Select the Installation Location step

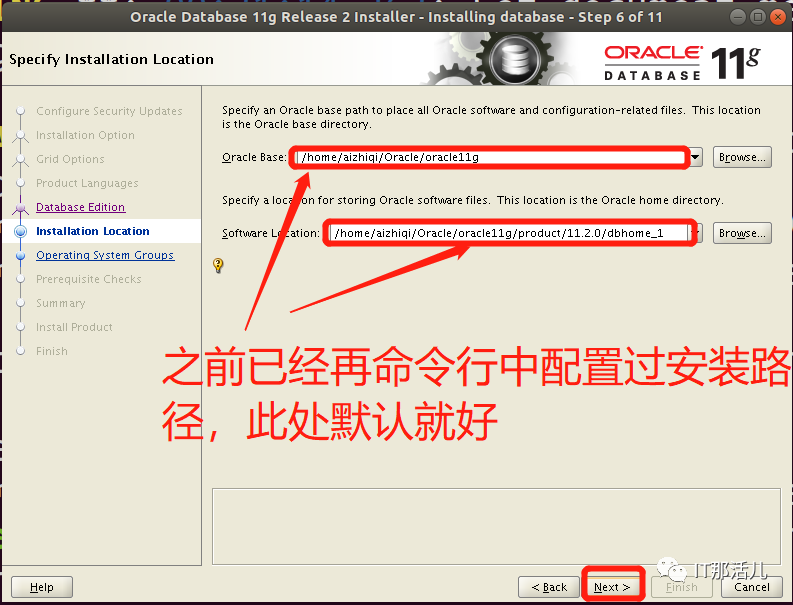tap(93, 231)
